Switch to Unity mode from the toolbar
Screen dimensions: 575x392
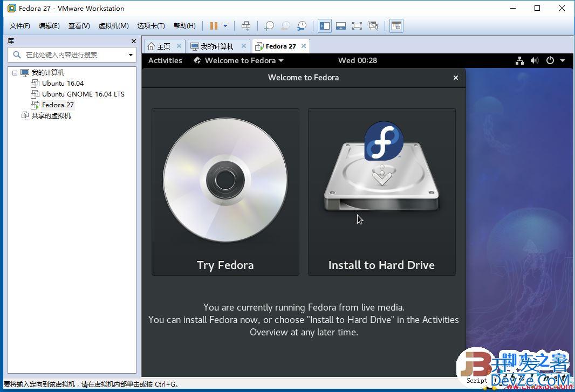coord(373,26)
